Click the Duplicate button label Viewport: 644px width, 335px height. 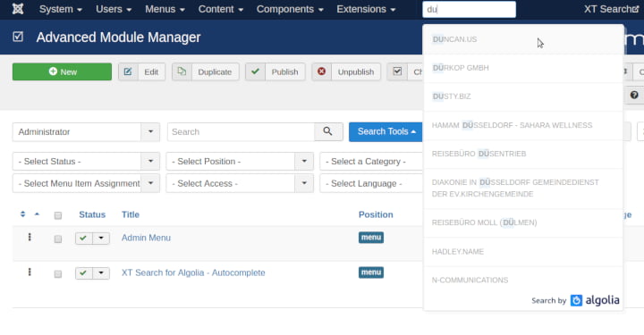[215, 71]
